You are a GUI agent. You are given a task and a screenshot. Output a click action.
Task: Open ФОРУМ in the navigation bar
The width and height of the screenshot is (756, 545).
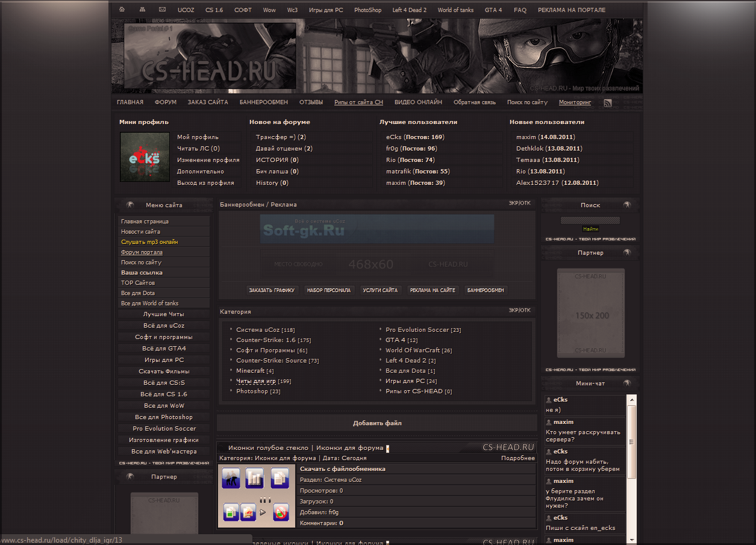click(x=166, y=102)
